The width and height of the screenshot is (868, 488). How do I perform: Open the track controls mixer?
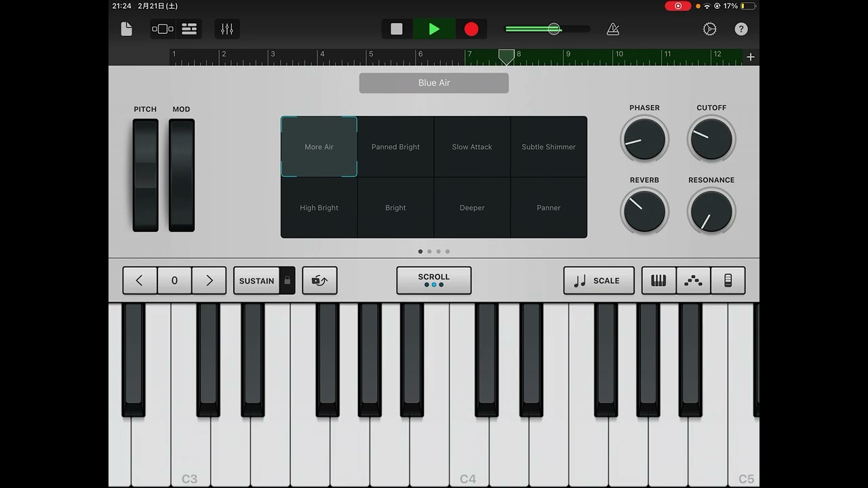227,29
